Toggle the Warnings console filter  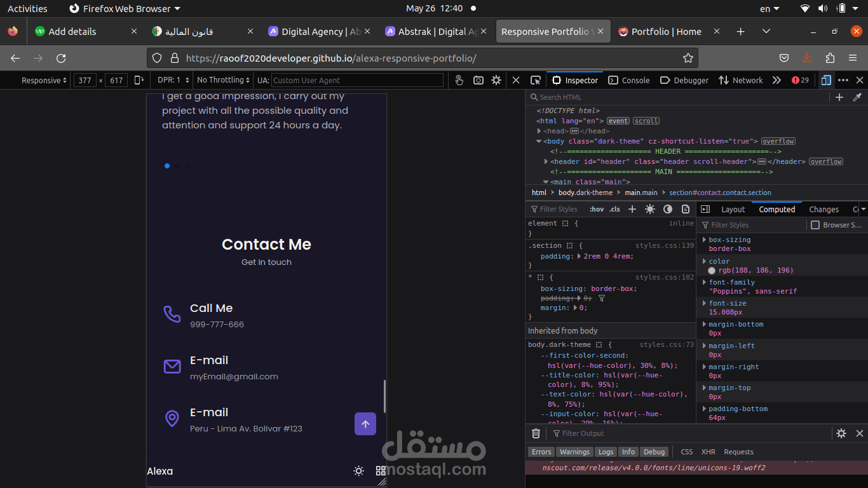[x=574, y=452]
